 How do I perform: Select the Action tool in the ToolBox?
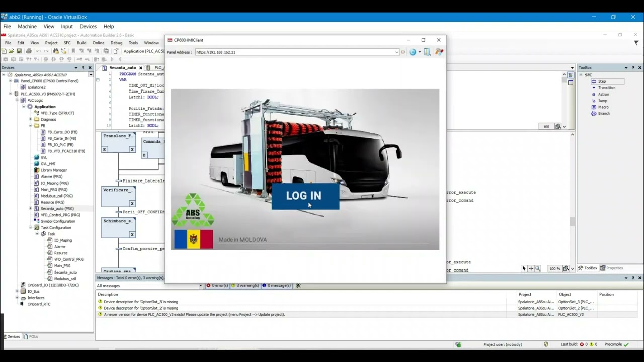click(603, 95)
